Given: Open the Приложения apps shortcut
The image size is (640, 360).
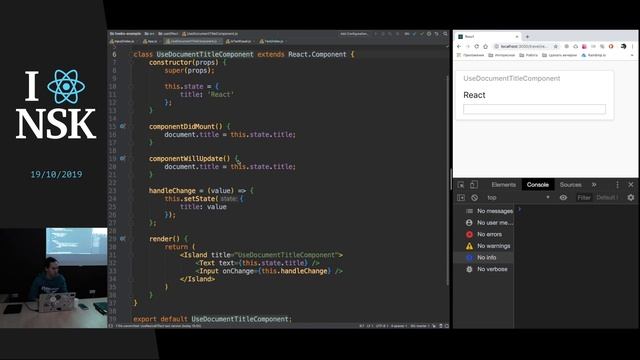Looking at the screenshot, I should pyautogui.click(x=470, y=55).
